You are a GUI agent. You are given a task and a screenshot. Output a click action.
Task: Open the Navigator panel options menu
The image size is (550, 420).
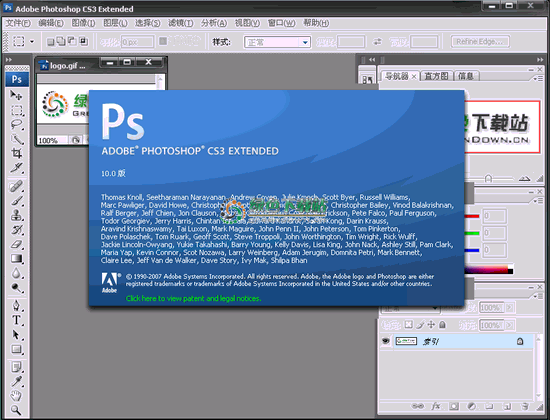click(538, 79)
